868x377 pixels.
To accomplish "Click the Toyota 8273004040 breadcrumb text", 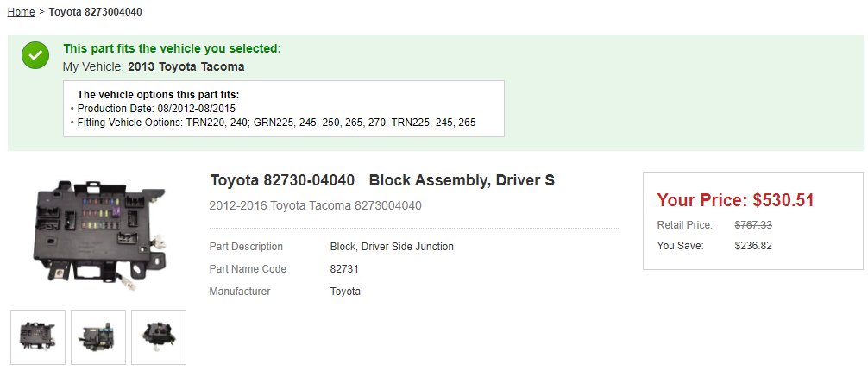I will [95, 11].
